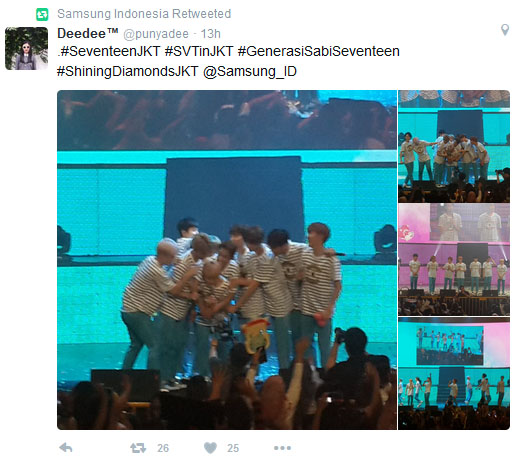Click the #SeventeenJKT hashtag

(110, 51)
